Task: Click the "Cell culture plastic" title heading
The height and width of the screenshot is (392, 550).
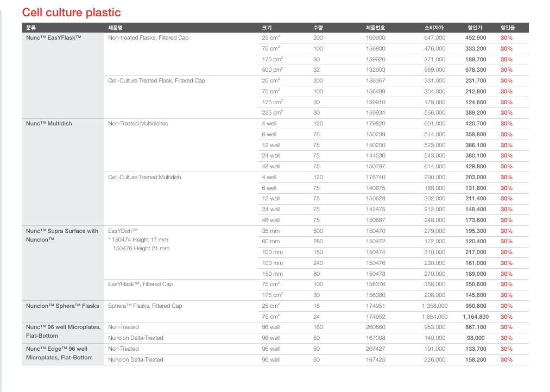Action: pyautogui.click(x=71, y=12)
